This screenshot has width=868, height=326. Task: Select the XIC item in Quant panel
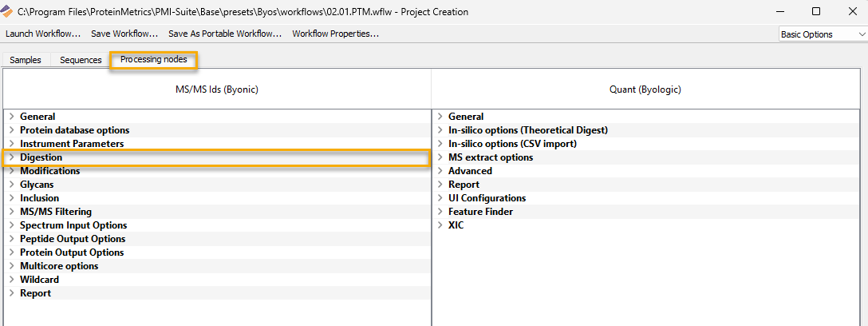[x=456, y=225]
